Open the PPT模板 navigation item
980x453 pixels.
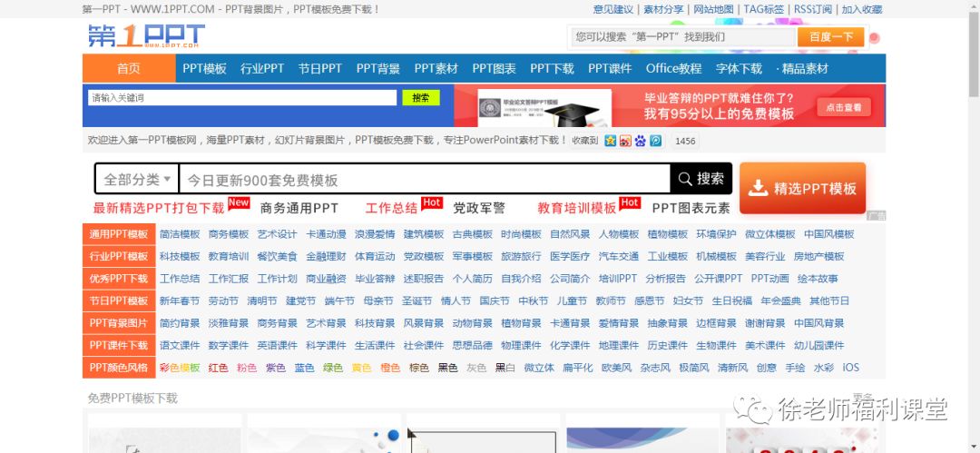point(204,69)
